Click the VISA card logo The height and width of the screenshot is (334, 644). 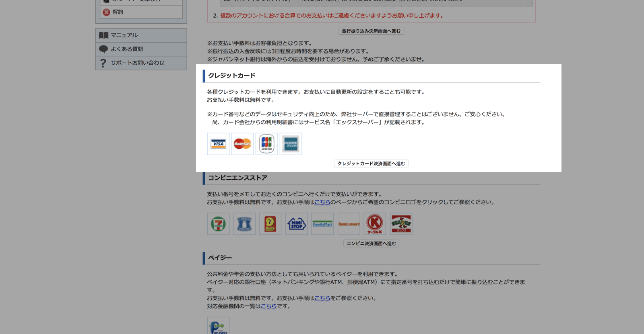[x=218, y=144]
